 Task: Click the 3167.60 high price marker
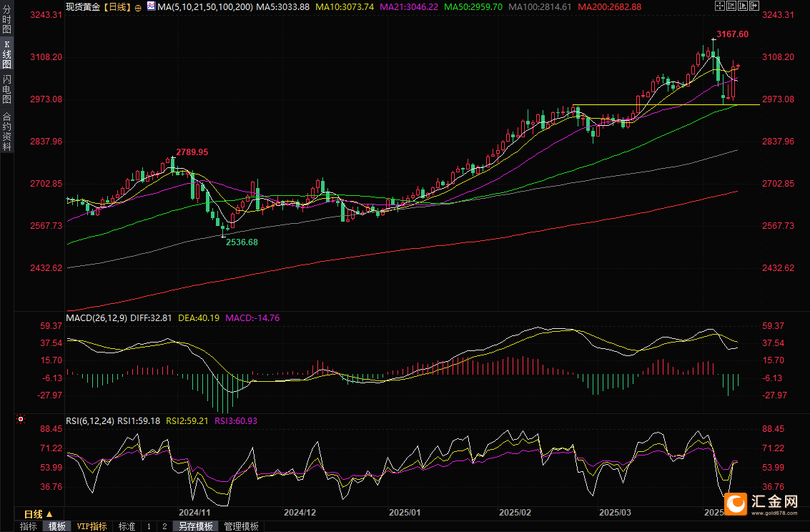(732, 34)
